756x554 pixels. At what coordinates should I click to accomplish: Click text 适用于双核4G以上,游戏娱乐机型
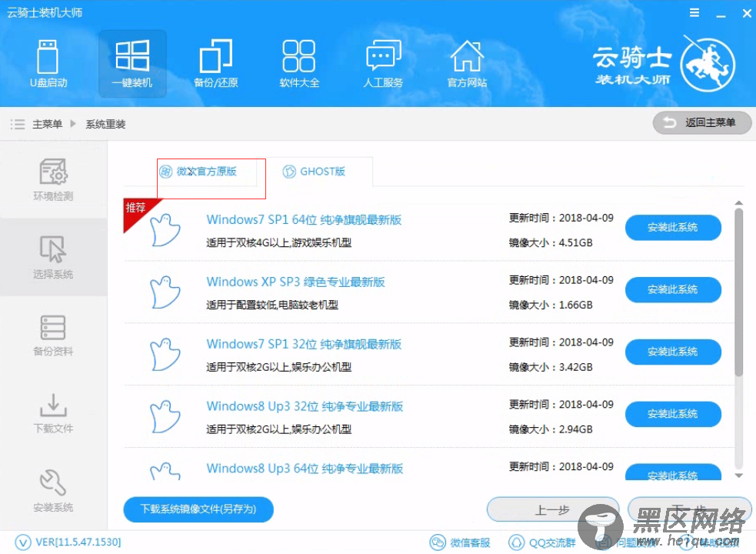278,242
